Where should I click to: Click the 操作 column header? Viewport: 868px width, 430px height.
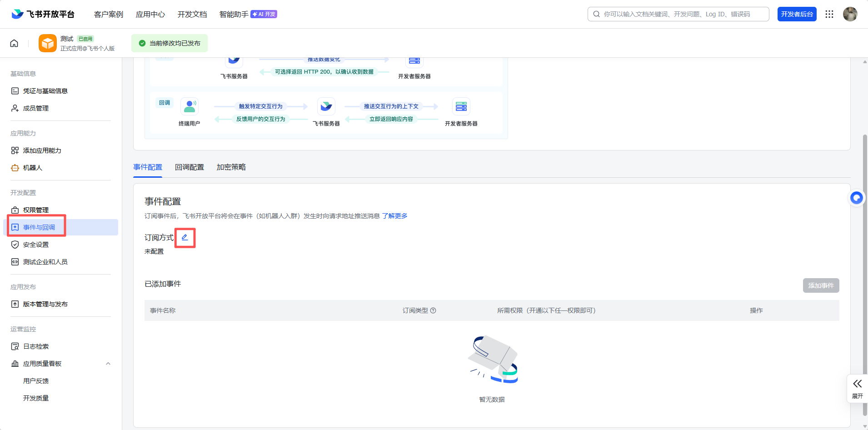pyautogui.click(x=756, y=310)
